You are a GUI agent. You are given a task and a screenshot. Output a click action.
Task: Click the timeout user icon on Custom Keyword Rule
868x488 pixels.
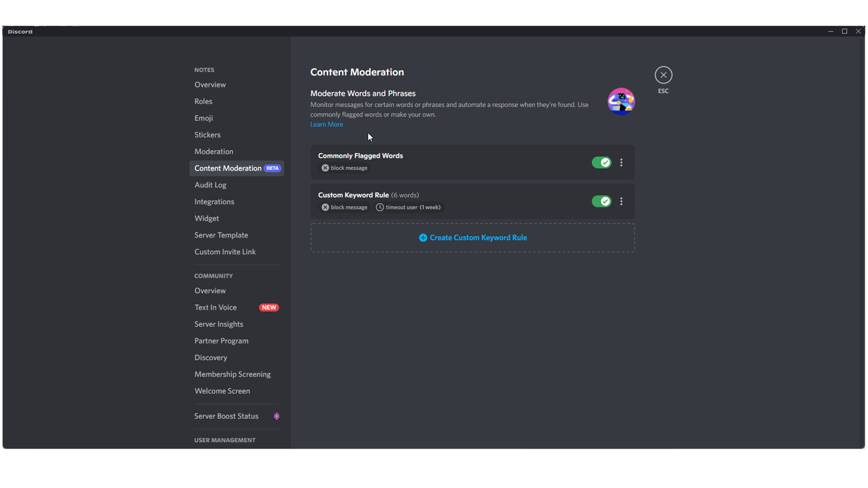[379, 207]
